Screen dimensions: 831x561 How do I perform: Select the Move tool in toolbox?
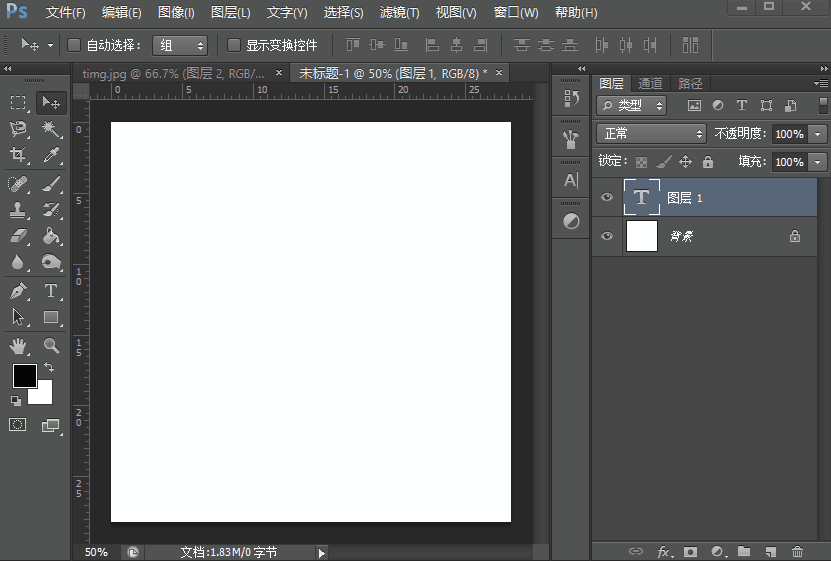[x=51, y=102]
